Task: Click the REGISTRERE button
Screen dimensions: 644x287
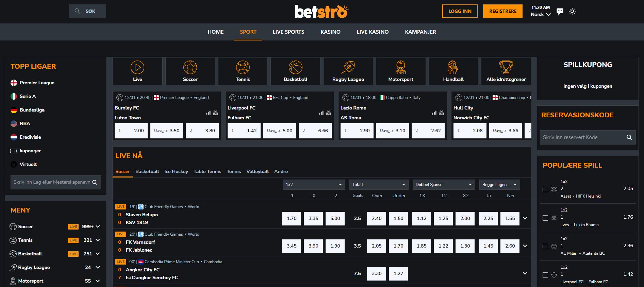Action: (502, 11)
